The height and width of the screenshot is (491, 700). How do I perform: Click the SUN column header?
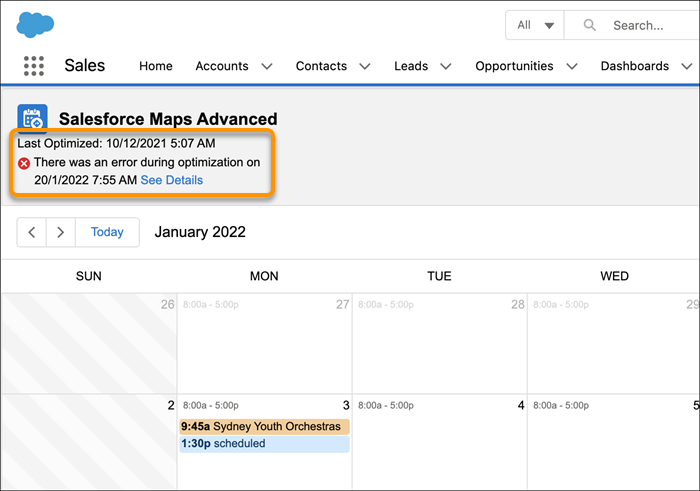88,276
